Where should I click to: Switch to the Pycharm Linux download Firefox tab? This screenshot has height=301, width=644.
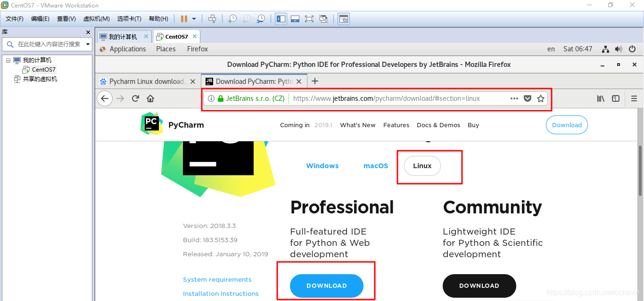(x=148, y=81)
